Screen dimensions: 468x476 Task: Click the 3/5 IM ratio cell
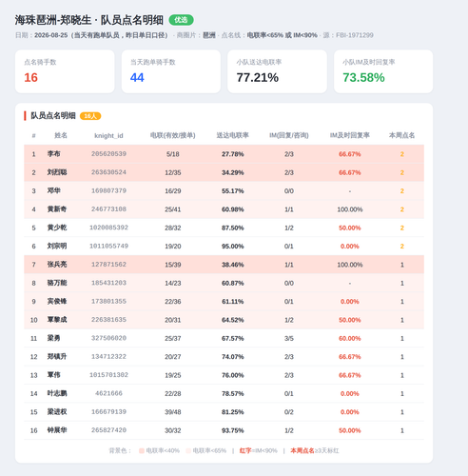coord(289,338)
